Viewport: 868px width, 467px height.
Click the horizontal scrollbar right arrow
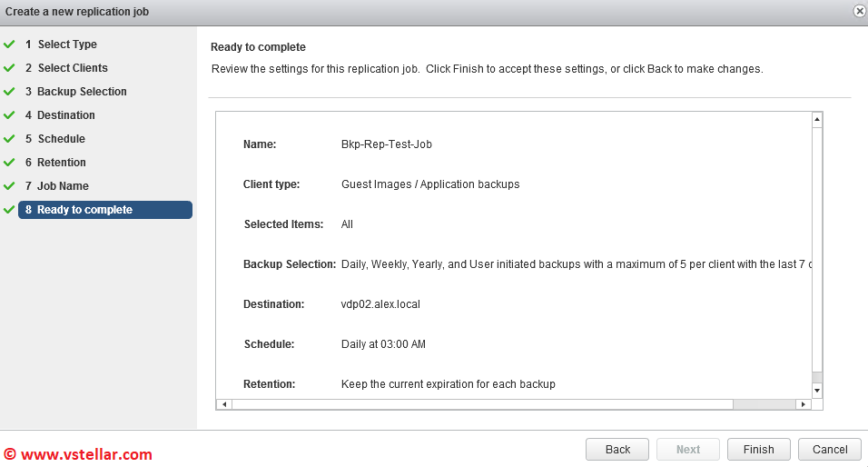tap(802, 403)
